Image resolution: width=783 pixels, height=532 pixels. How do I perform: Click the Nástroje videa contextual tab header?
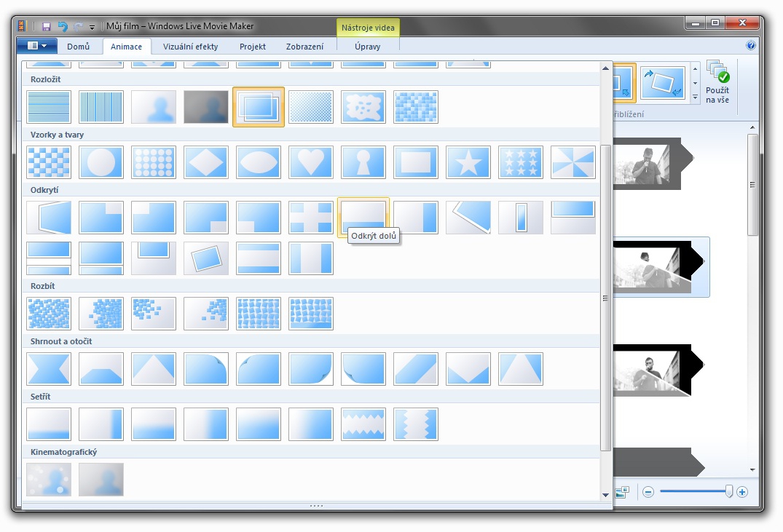(368, 28)
